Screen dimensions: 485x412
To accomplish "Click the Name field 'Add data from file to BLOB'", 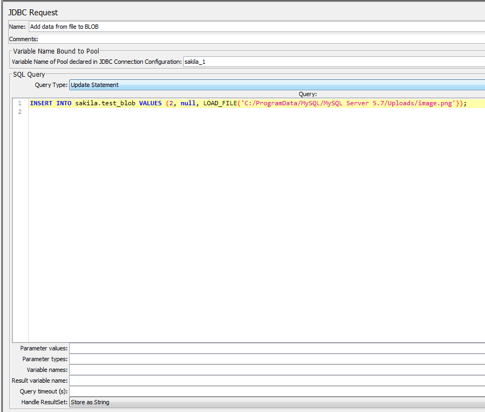I will tap(257, 27).
